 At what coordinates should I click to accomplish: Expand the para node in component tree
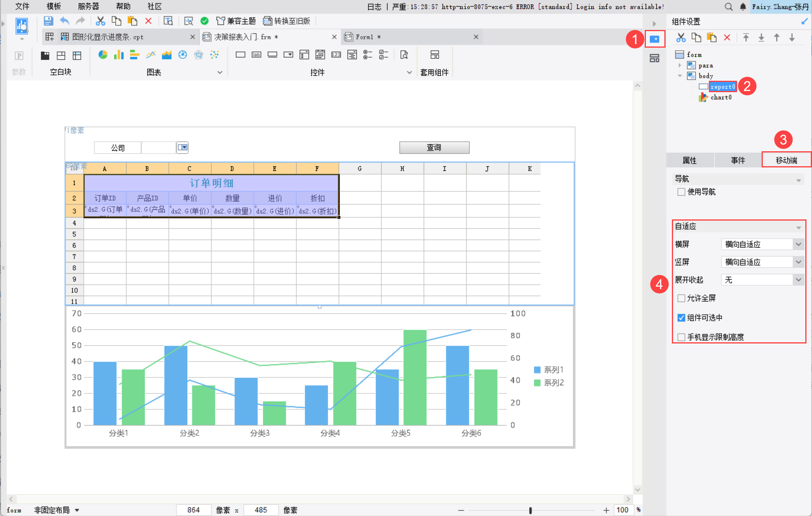tap(680, 65)
